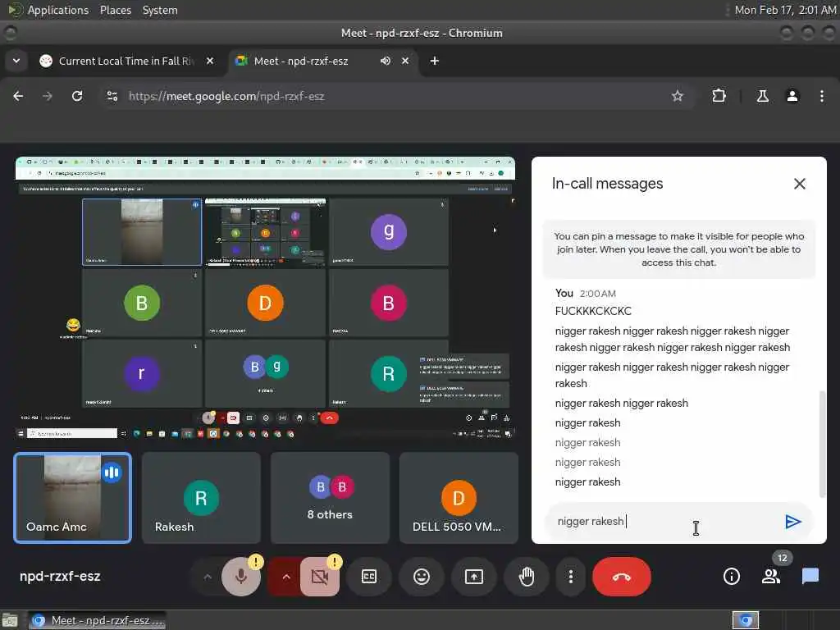Open a new browser tab

435,61
